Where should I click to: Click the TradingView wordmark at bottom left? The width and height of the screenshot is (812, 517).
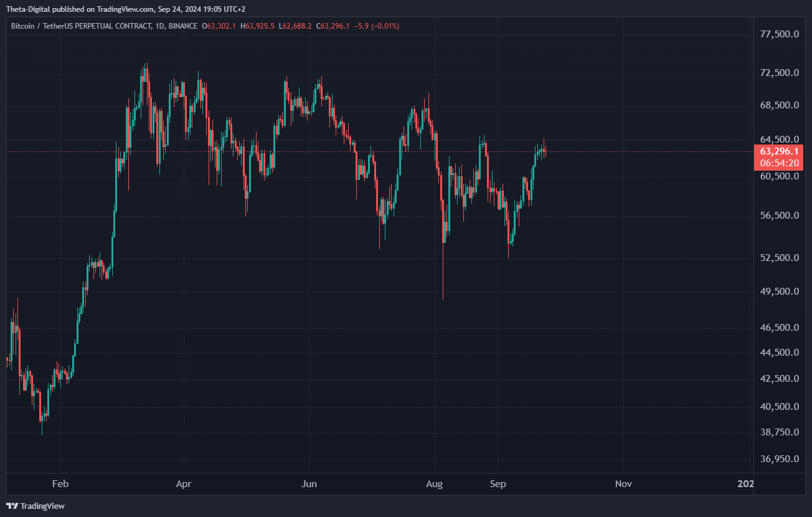[x=43, y=506]
